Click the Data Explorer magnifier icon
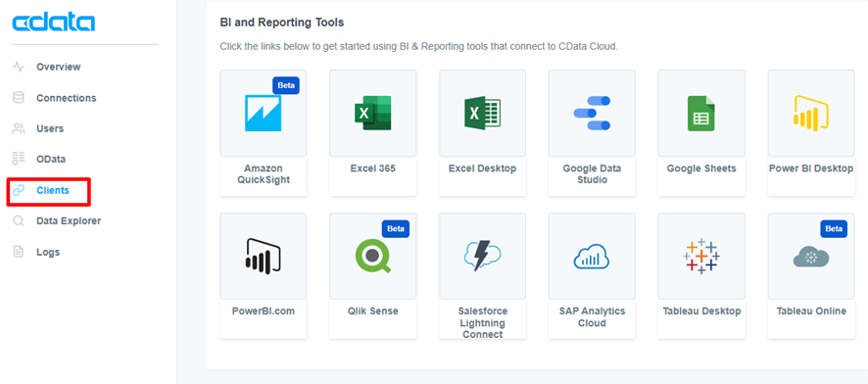Viewport: 868px width, 384px height. (19, 221)
